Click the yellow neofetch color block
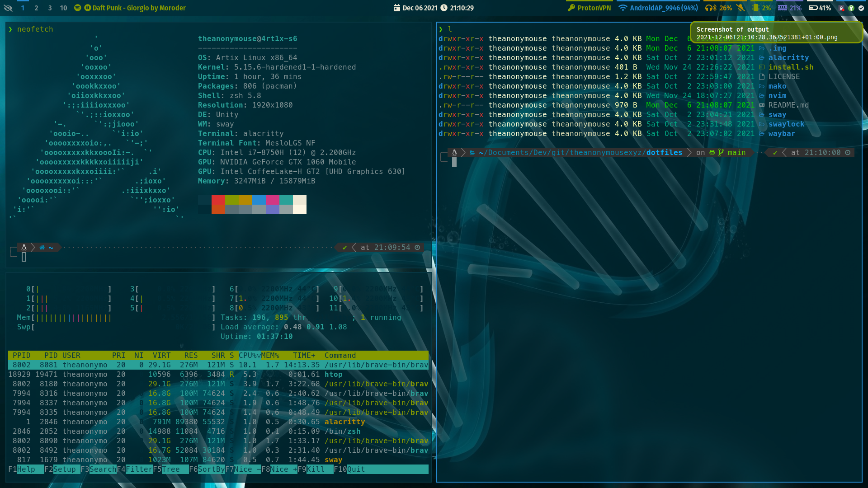Screen dimensions: 868x488 245,200
